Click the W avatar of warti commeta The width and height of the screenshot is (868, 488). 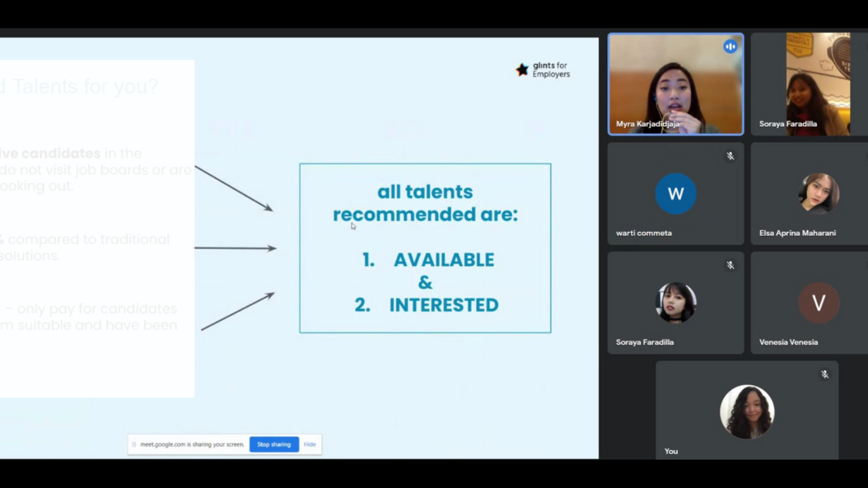coord(675,194)
